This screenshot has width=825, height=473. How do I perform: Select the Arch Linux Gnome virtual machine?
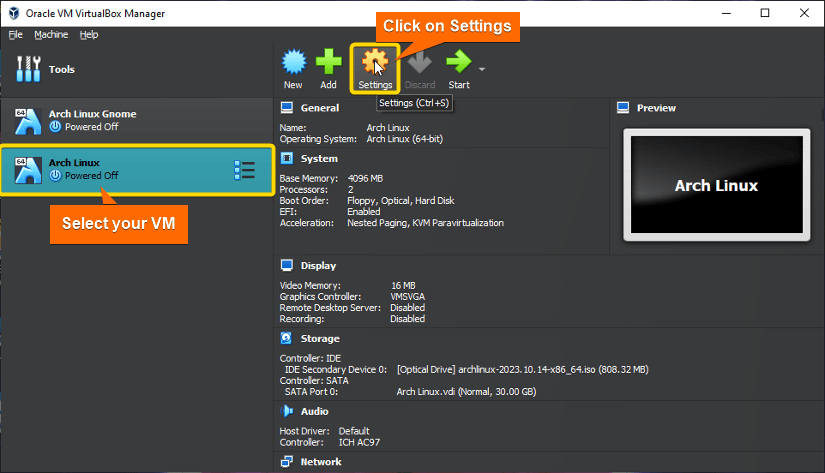(137, 120)
